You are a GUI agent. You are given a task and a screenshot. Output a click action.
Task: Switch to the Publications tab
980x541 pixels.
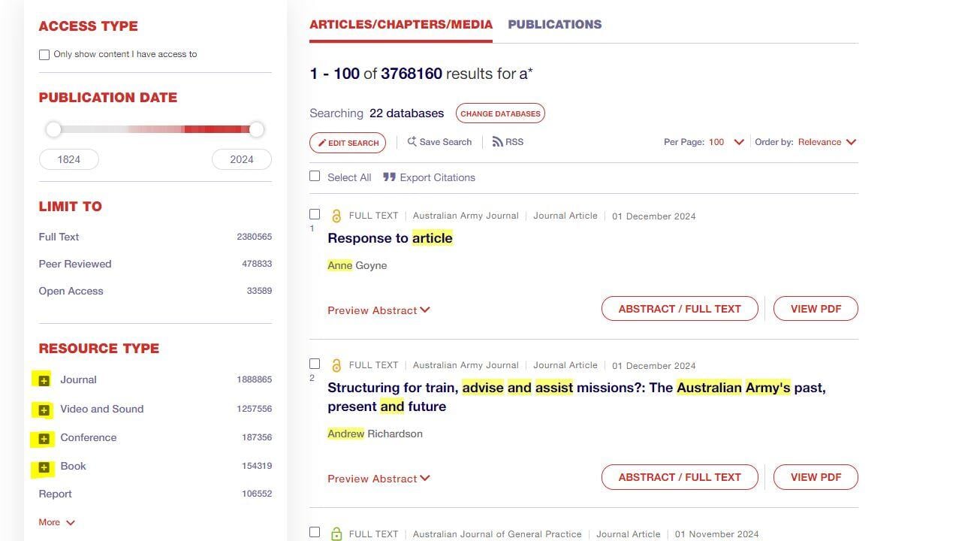[555, 24]
